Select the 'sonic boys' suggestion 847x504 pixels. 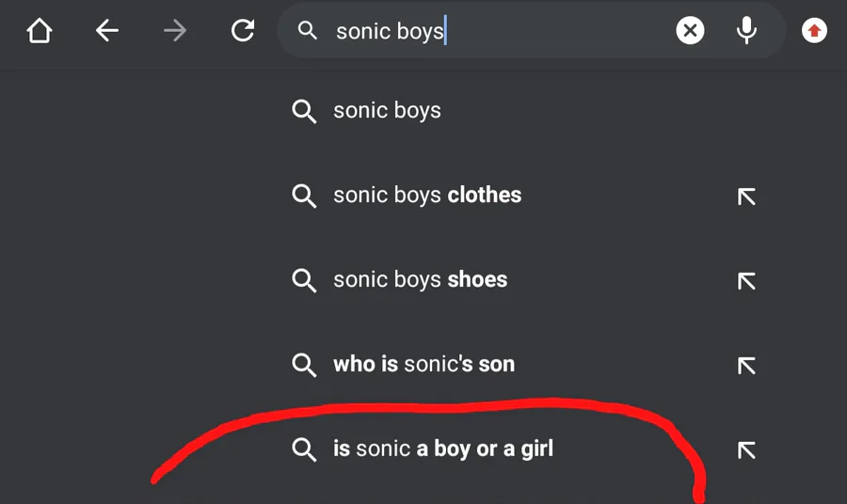(x=387, y=111)
